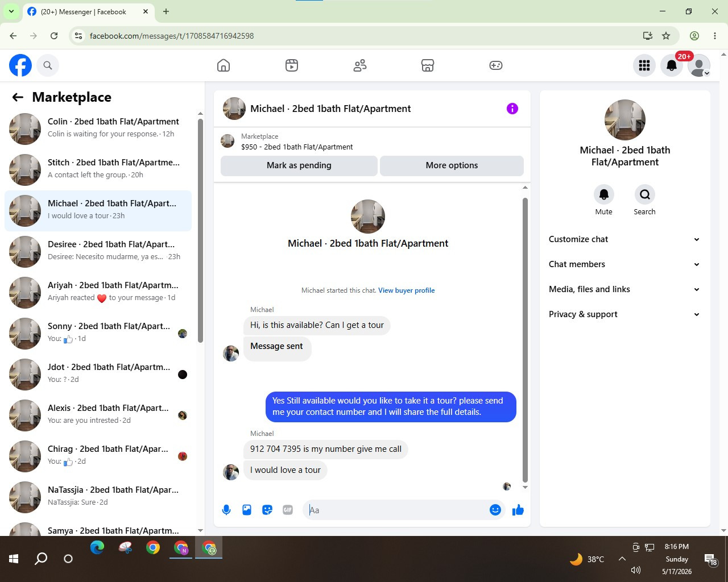Send a thumbs-up like

518,510
